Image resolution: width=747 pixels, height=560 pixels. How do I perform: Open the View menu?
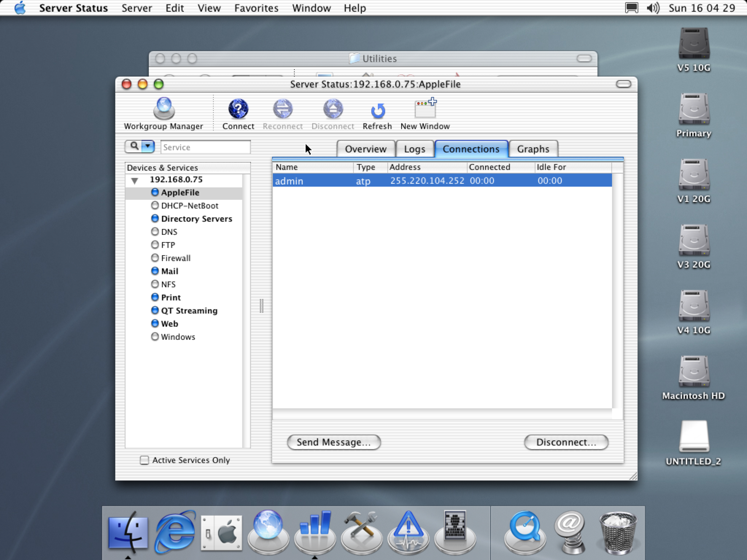[209, 8]
